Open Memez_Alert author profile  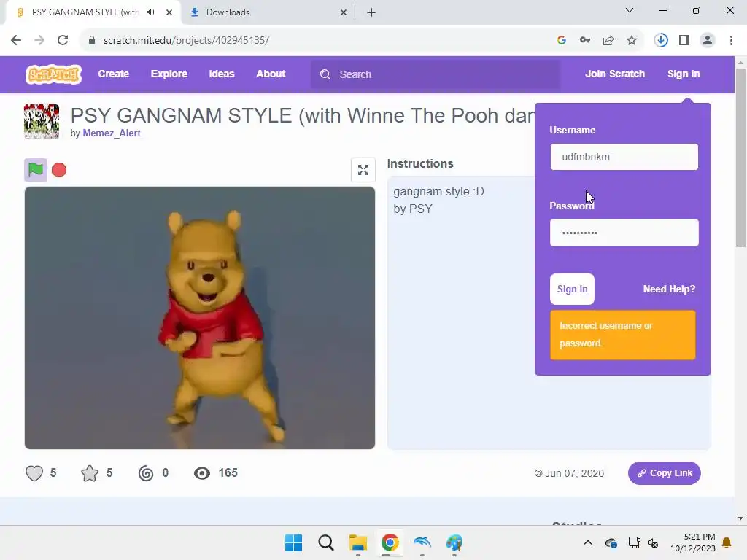(x=112, y=133)
